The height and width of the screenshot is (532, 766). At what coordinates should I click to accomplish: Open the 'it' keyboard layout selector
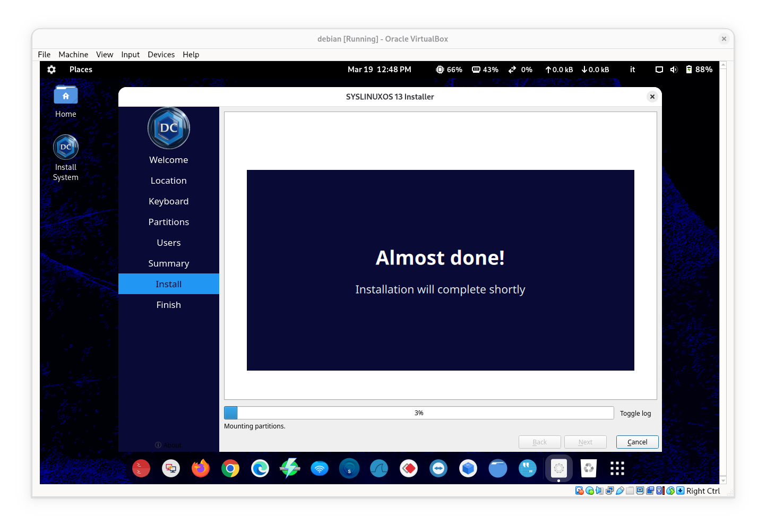(632, 70)
